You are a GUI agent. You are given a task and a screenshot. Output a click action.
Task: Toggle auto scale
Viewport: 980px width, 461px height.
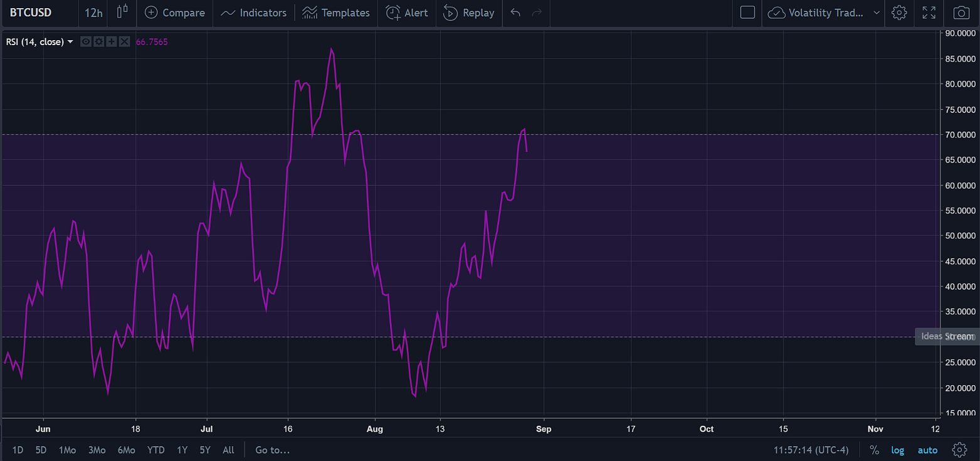[927, 450]
